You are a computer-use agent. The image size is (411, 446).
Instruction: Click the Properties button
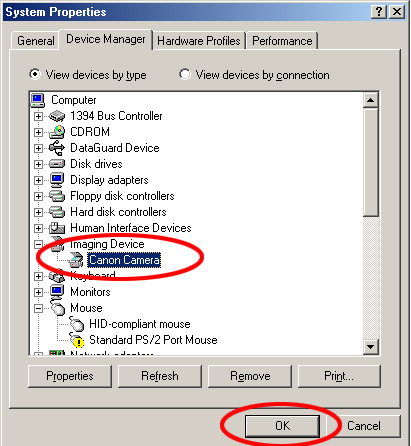70,376
